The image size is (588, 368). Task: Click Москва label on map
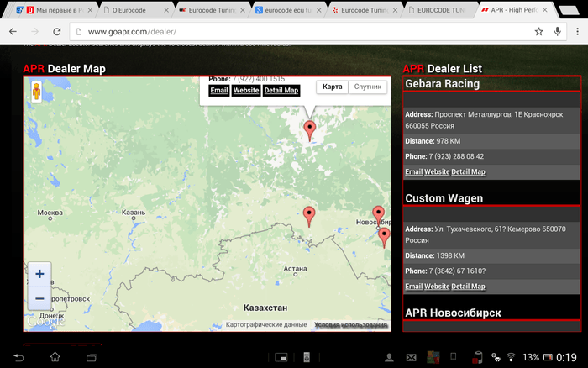point(50,213)
